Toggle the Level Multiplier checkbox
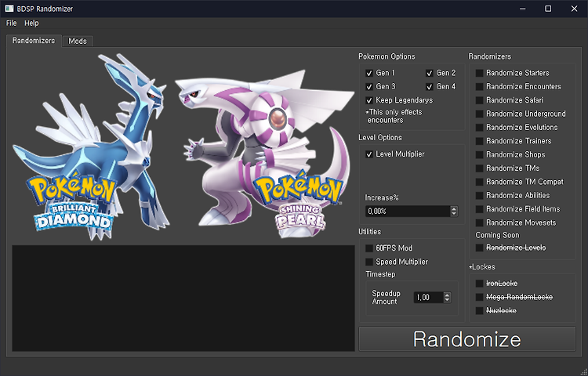This screenshot has width=588, height=376. point(369,154)
